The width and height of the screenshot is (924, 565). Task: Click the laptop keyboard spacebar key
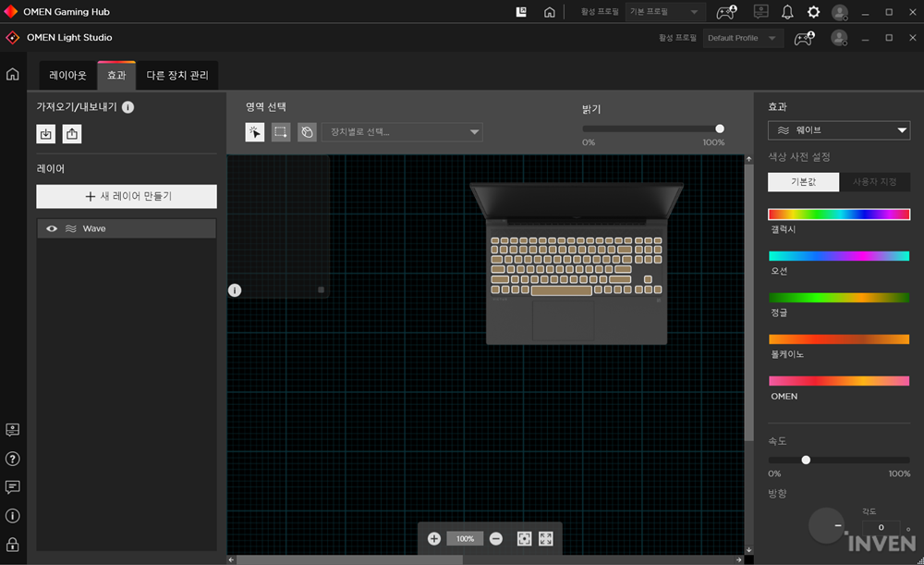[x=561, y=290]
